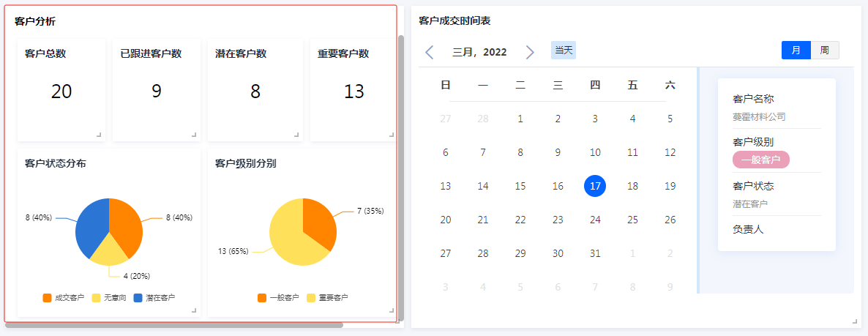Select highlighted date 17 in calendar
Screen dimensions: 868x336
(595, 186)
